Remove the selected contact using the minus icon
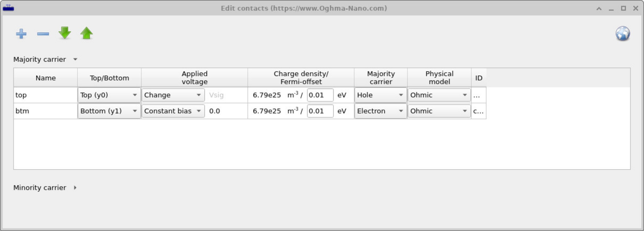Image resolution: width=644 pixels, height=231 pixels. [x=43, y=33]
